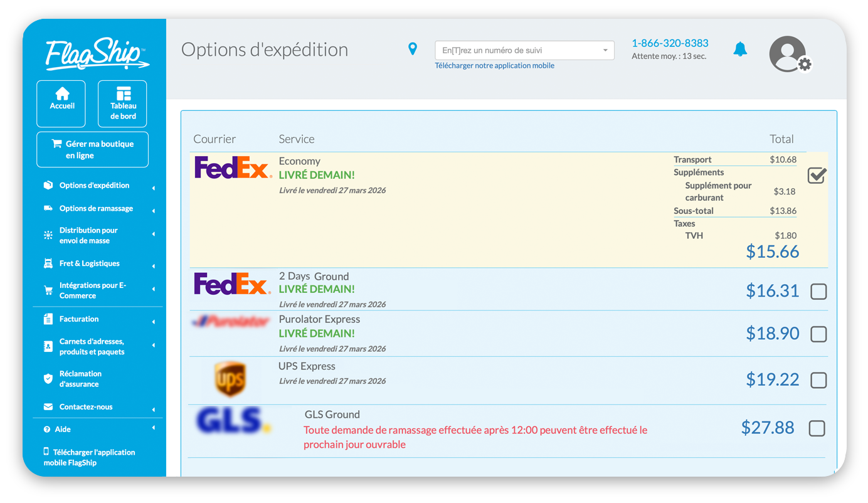The image size is (868, 503).
Task: Click the Purolator Express service name
Action: coord(319,319)
